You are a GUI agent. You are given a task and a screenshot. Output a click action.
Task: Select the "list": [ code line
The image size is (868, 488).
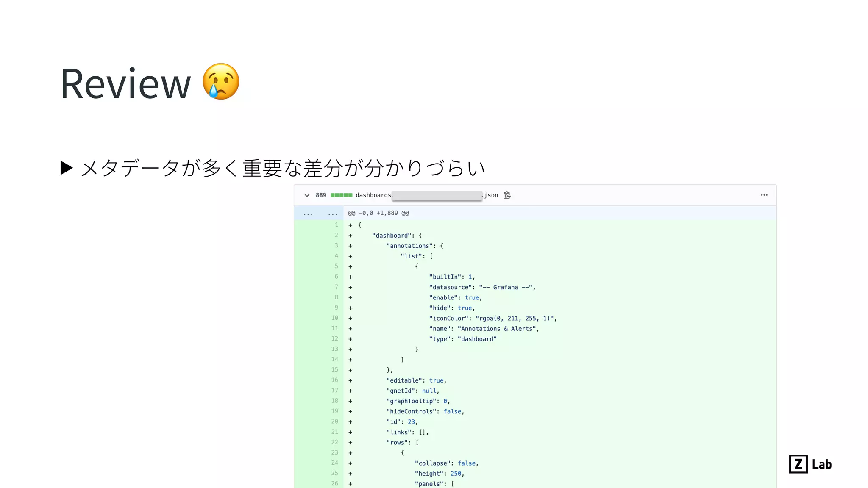click(417, 256)
